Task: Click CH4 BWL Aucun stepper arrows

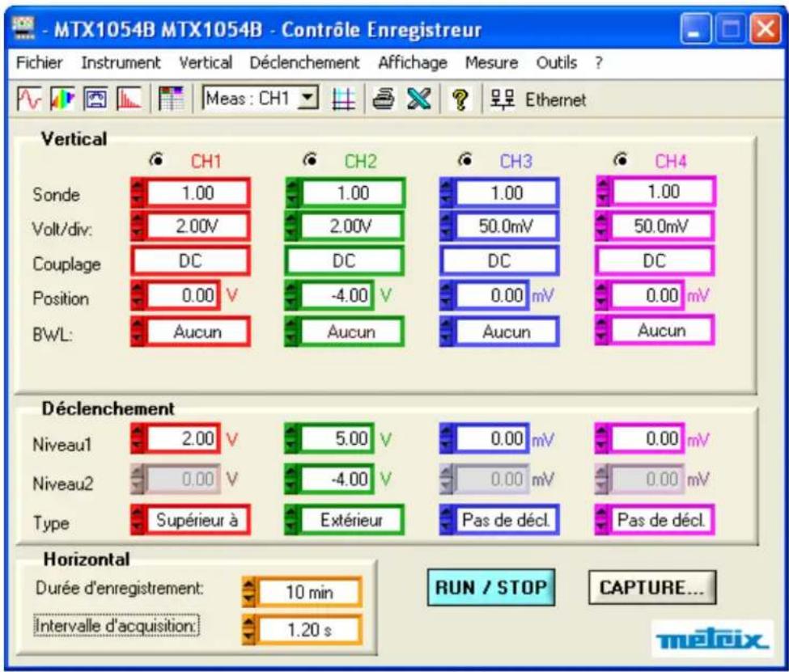Action: (x=602, y=331)
